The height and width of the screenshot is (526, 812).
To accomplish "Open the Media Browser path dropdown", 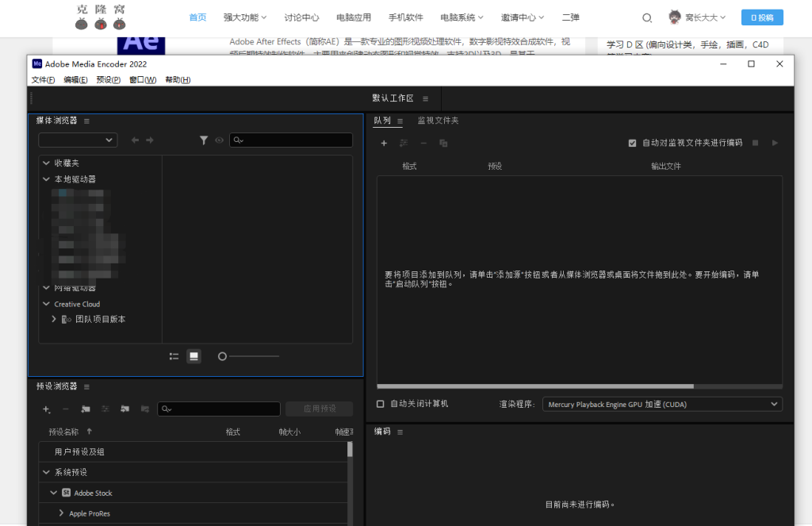I will click(x=78, y=140).
